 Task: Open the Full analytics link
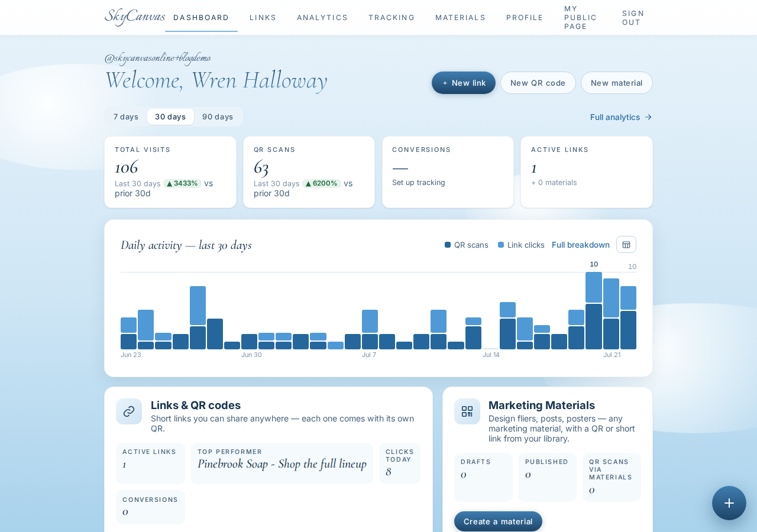point(621,117)
